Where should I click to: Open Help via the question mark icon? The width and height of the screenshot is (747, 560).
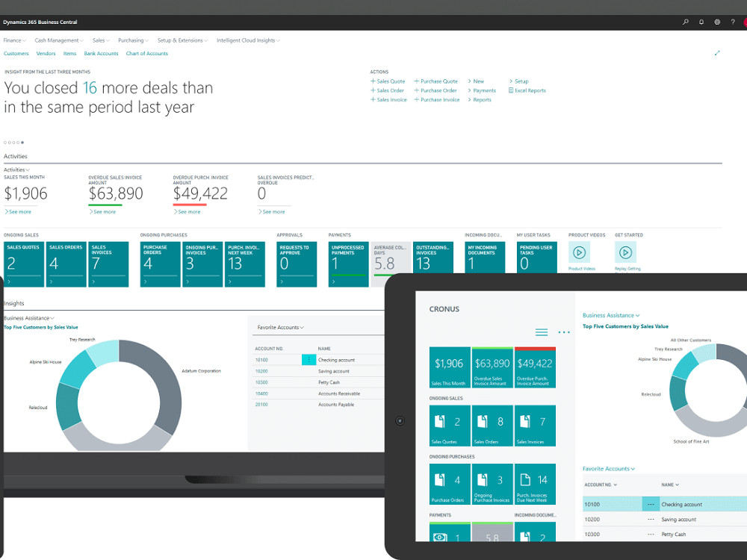click(733, 22)
